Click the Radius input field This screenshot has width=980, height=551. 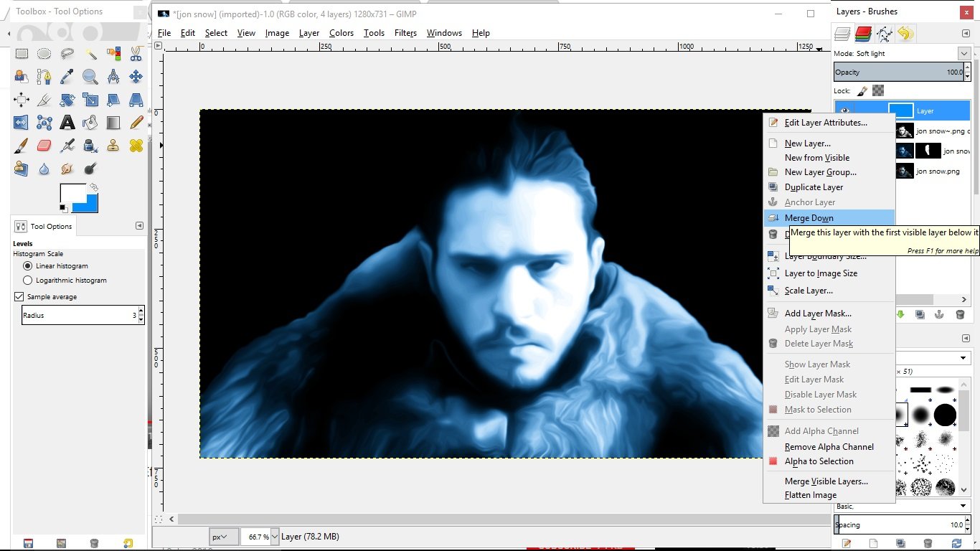pyautogui.click(x=80, y=315)
